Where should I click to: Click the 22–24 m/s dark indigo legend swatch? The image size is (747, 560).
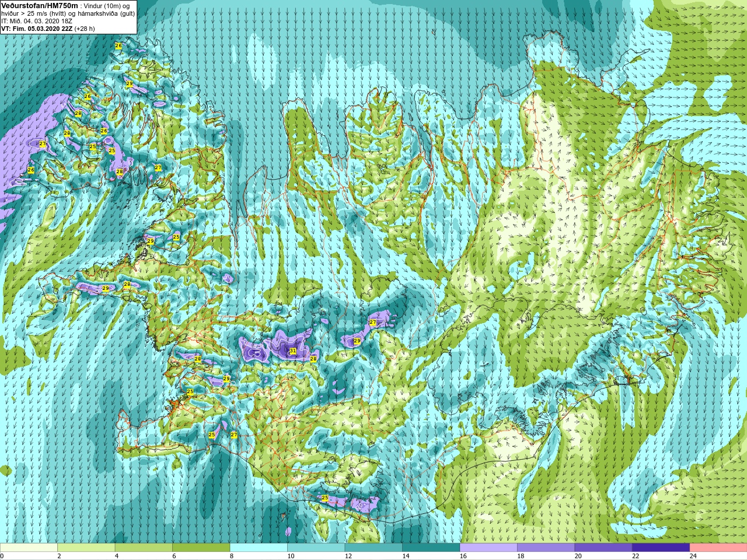pos(661,548)
